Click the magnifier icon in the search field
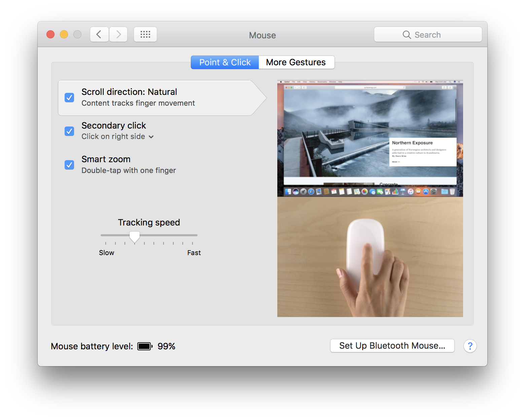Image resolution: width=525 pixels, height=420 pixels. click(407, 35)
